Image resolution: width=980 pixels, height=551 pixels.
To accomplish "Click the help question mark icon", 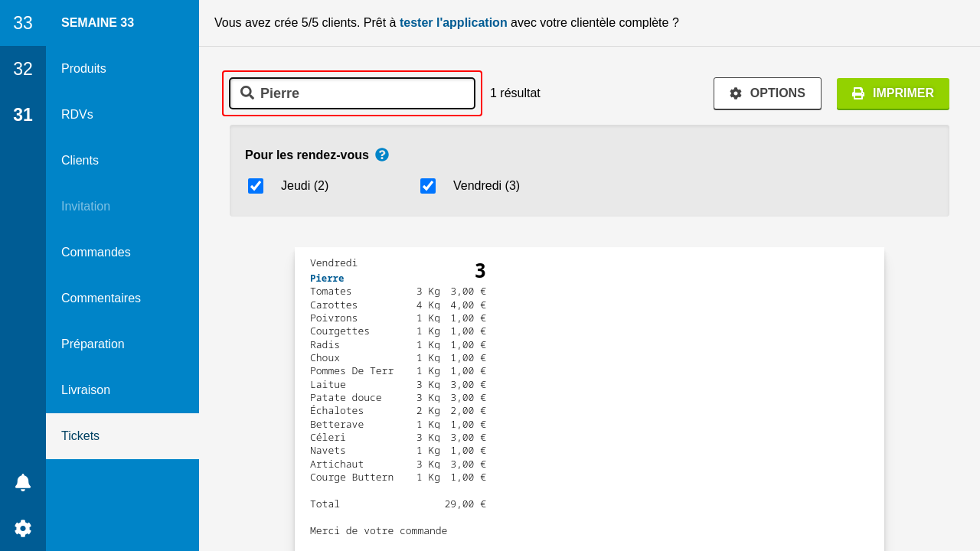I will click(x=382, y=155).
